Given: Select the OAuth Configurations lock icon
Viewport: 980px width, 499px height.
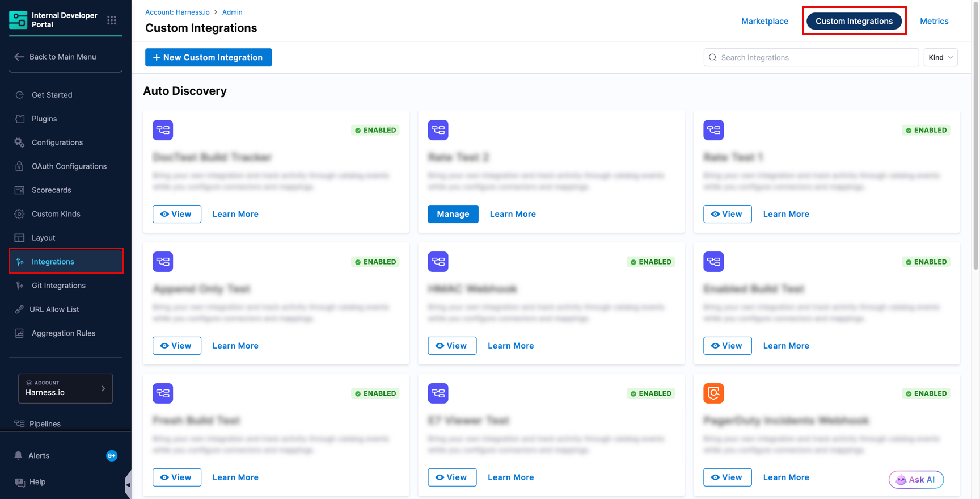Looking at the screenshot, I should pos(20,166).
